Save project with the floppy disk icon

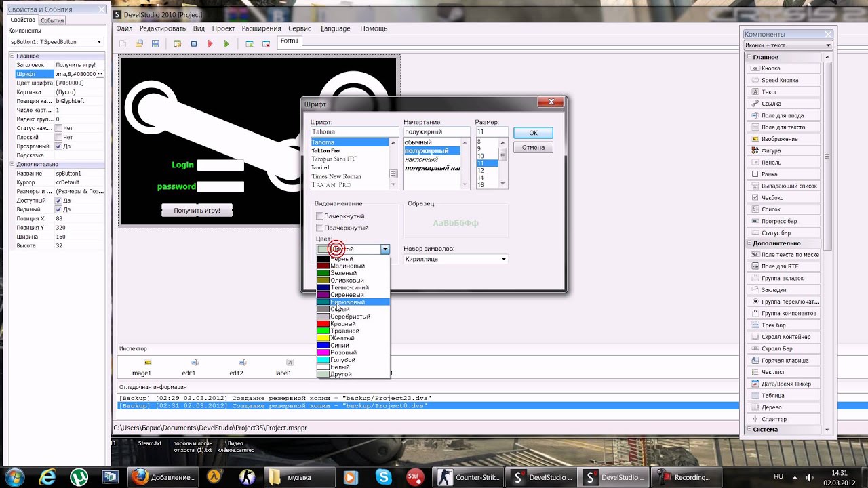click(x=155, y=44)
